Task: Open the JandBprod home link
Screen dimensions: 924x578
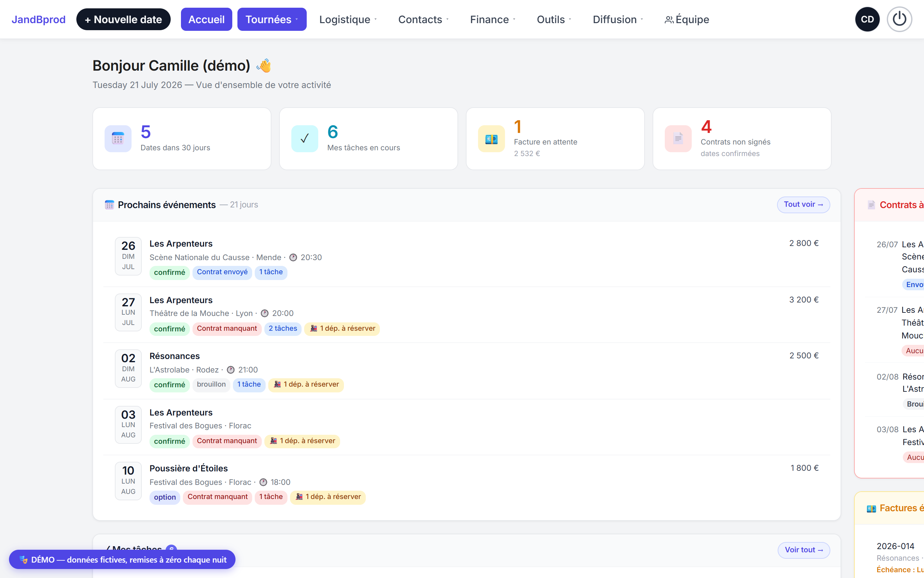Action: pos(38,19)
